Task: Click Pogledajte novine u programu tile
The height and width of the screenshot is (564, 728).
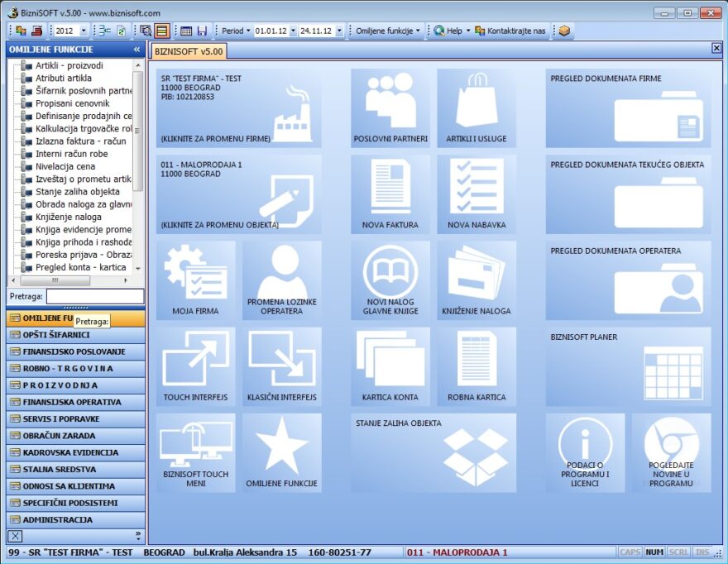Action: coord(672,453)
